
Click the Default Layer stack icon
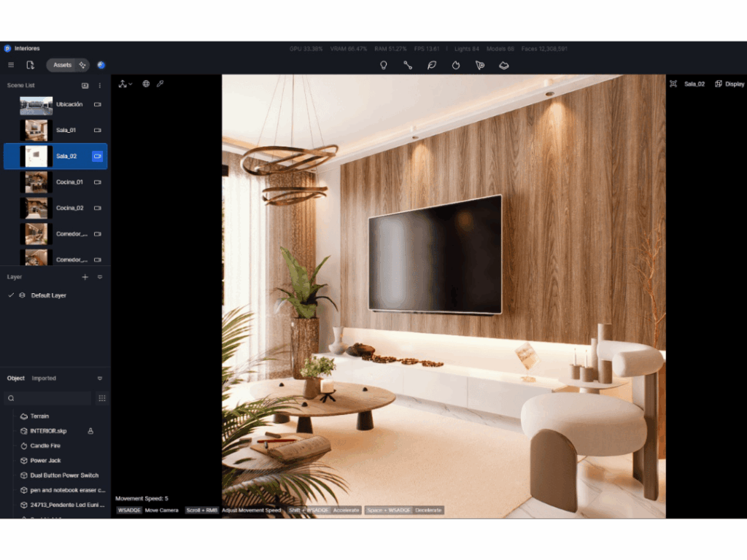pyautogui.click(x=22, y=295)
